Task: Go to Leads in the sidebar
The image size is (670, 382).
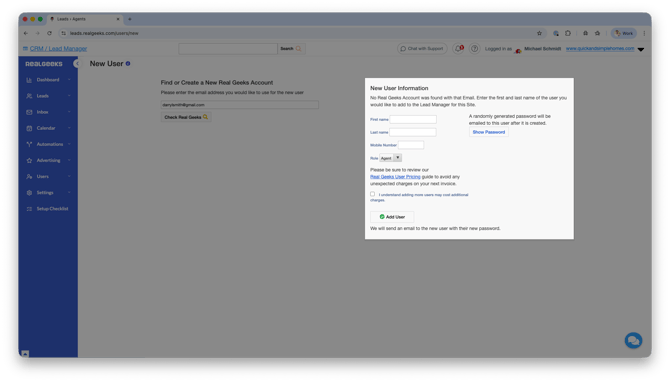Action: (x=43, y=96)
